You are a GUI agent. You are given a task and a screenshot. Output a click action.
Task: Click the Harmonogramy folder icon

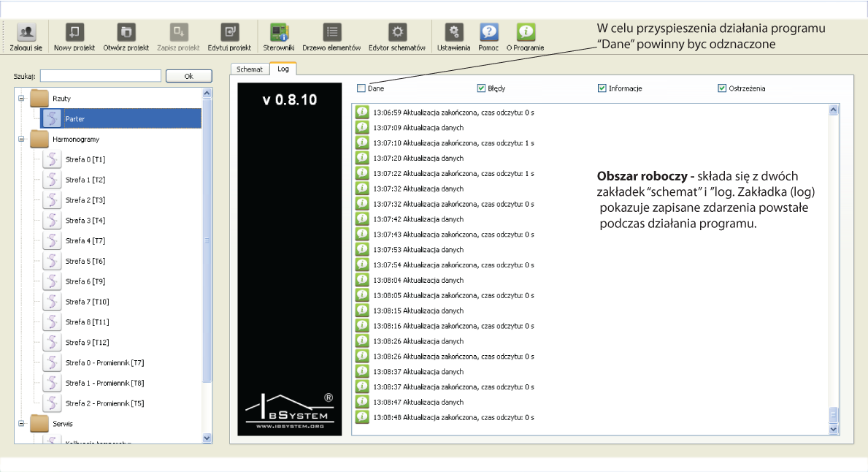point(39,139)
